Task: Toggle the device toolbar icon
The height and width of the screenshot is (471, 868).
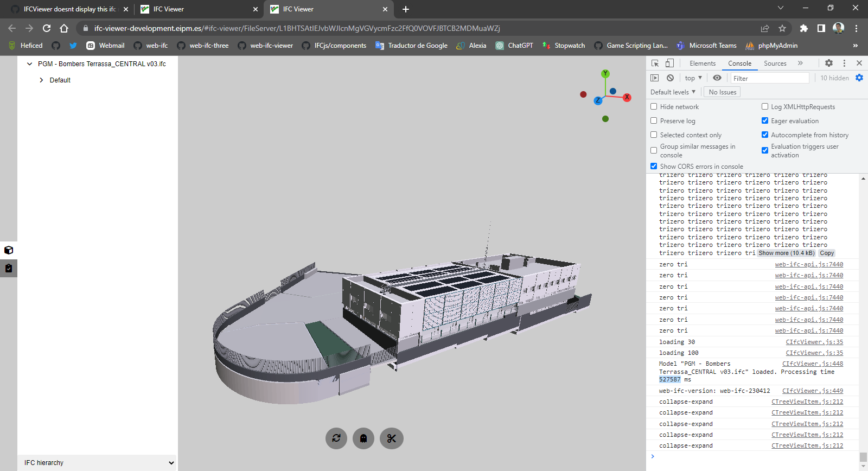Action: click(670, 63)
